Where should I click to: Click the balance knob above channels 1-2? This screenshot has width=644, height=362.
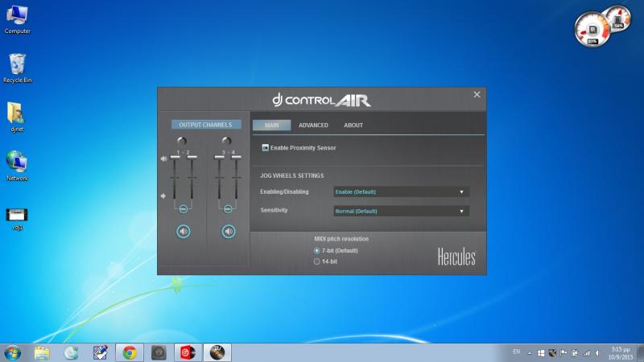(x=183, y=142)
